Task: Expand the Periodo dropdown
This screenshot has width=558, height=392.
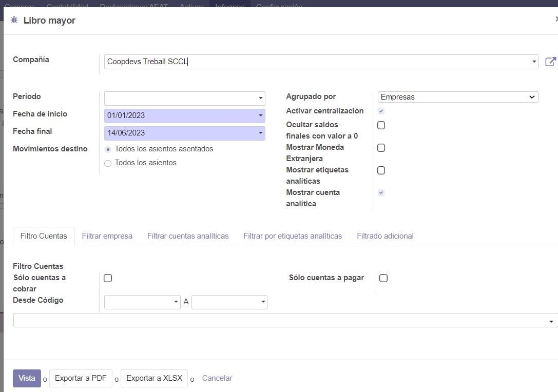Action: pos(260,98)
